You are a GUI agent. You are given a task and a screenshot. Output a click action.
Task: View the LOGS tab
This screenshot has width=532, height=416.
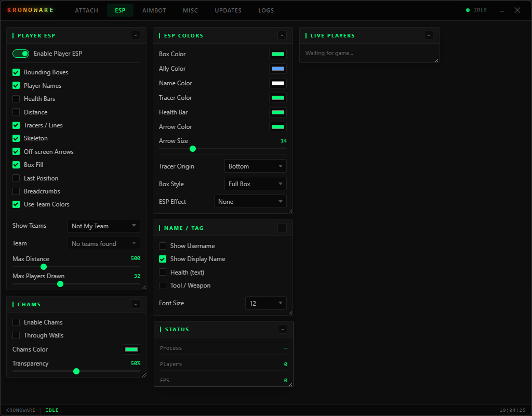266,10
